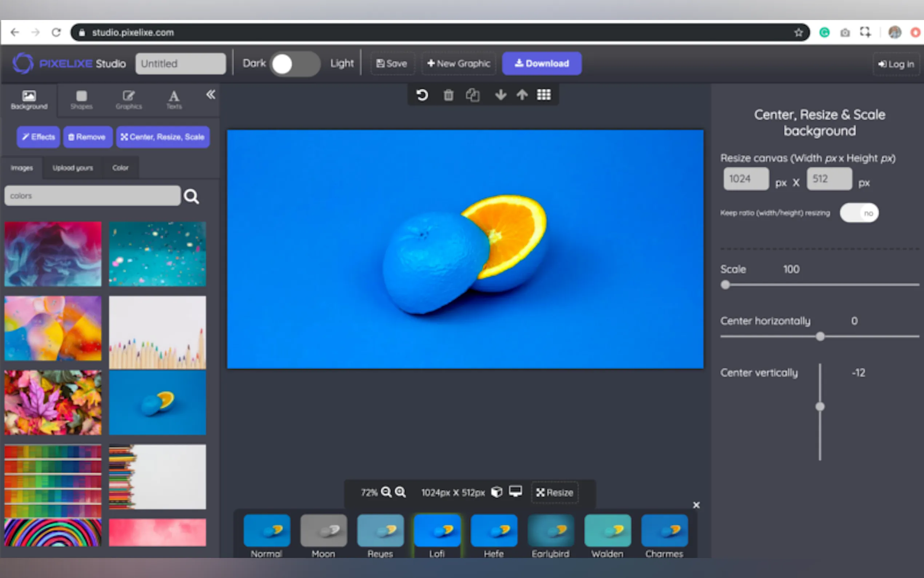Click the canvas width 1024 input field

(x=746, y=179)
